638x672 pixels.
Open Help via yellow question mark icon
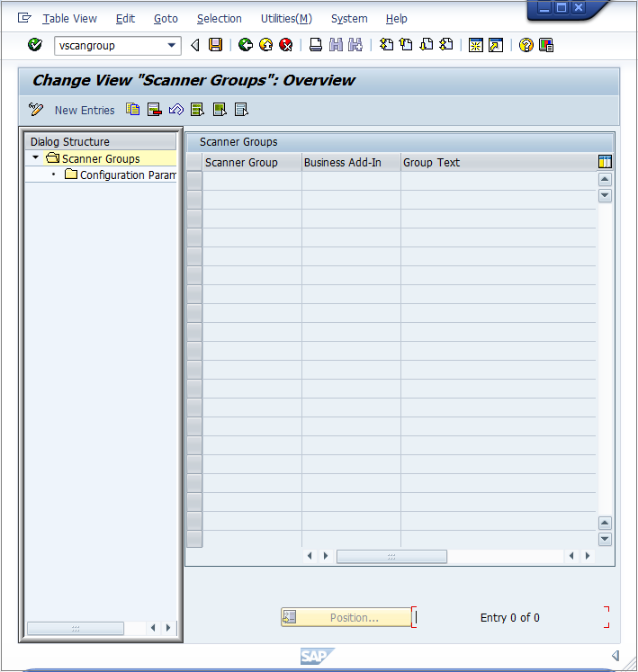(x=526, y=45)
